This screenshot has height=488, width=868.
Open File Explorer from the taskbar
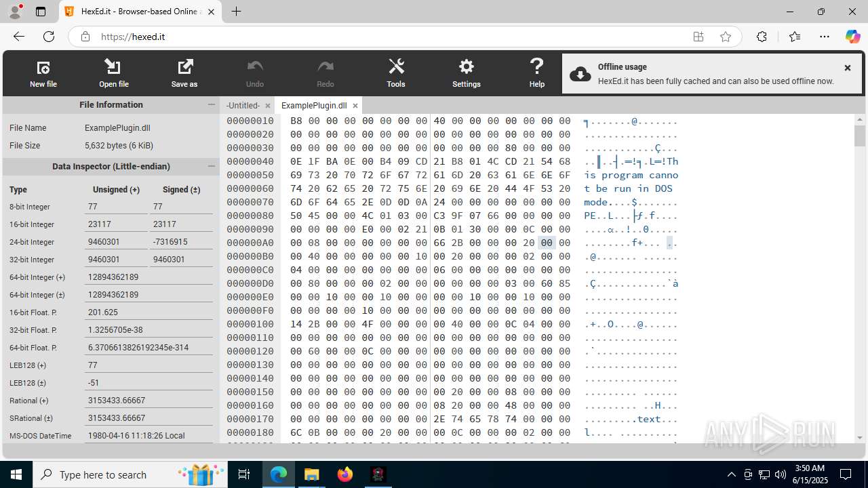click(x=311, y=474)
